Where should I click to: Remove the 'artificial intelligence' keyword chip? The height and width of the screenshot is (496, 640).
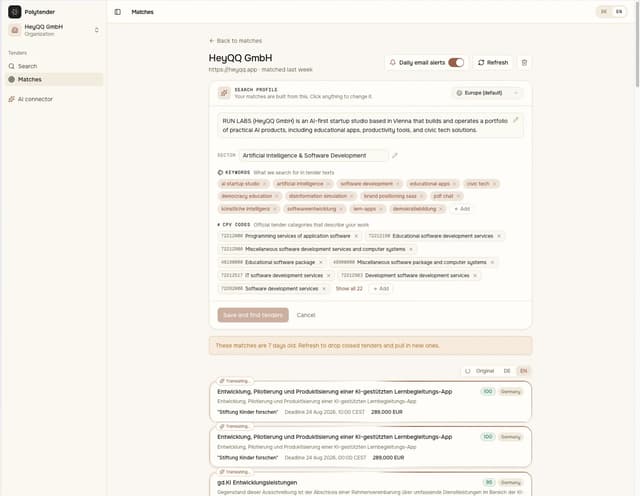(328, 184)
